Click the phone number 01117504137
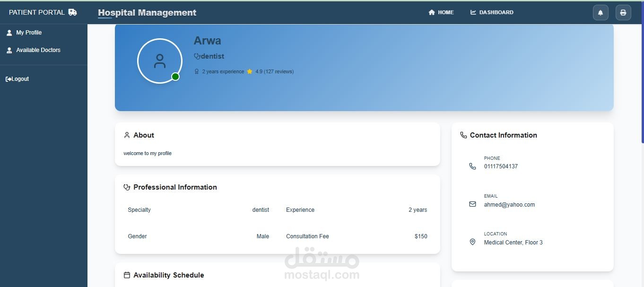Screen dimensions: 644x287 point(501,166)
